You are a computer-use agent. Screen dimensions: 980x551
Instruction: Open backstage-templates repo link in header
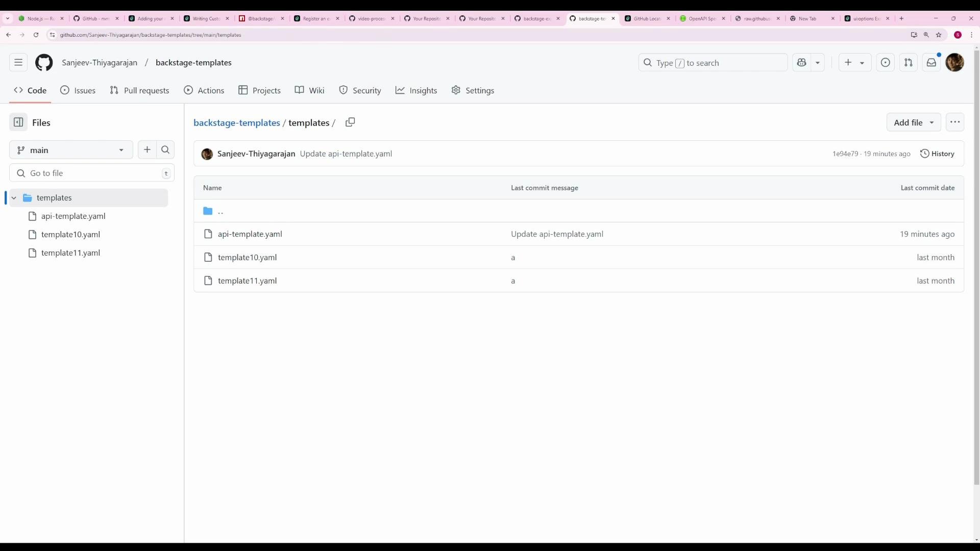[x=193, y=62]
